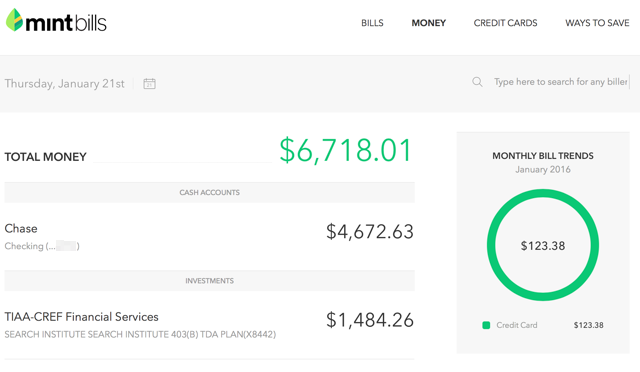Viewport: 640px width, 372px height.
Task: Click the $4,672.63 Chase balance
Action: pyautogui.click(x=370, y=232)
